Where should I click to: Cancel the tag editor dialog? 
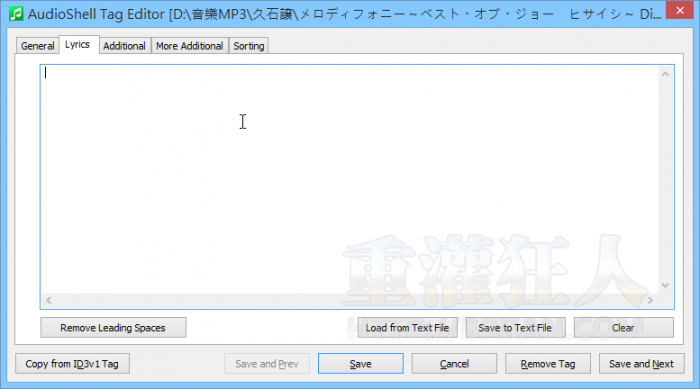pos(454,364)
